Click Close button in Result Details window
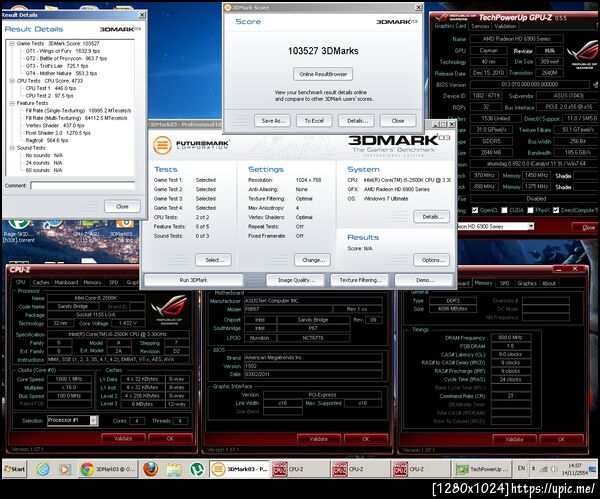The width and height of the screenshot is (600, 499). 122,206
